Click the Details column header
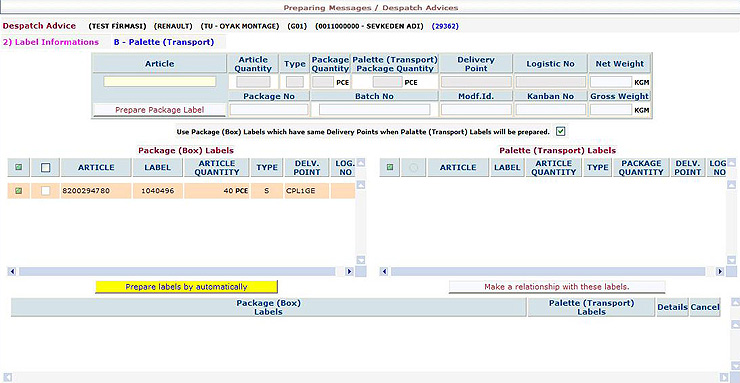The width and height of the screenshot is (740, 383). (672, 308)
